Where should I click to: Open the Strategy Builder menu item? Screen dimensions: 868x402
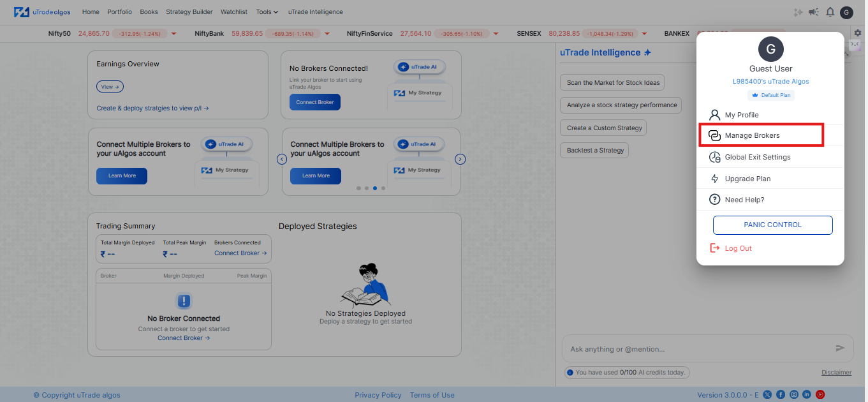[x=189, y=12]
